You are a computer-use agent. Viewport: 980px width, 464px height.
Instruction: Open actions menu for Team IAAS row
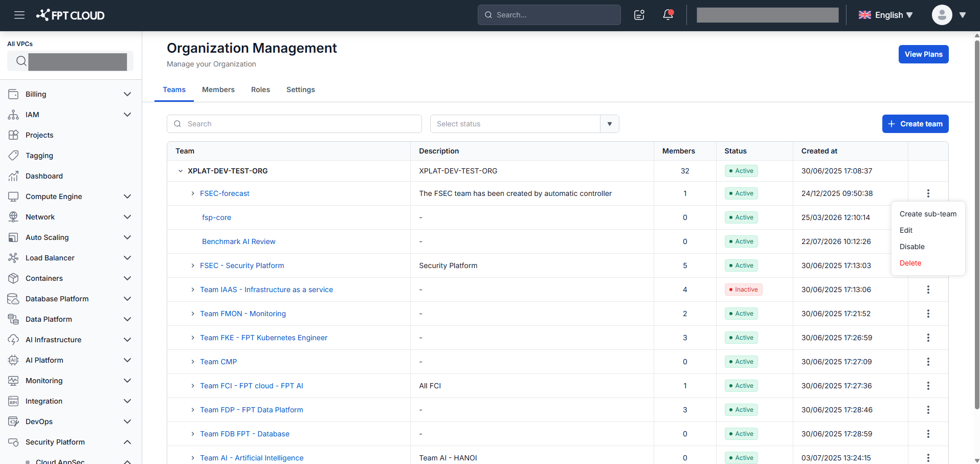[x=928, y=290]
